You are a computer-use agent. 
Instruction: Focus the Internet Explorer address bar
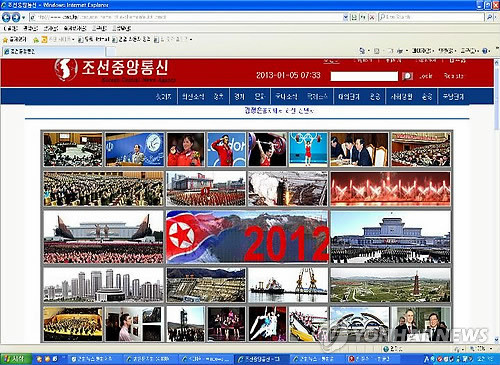[186, 17]
